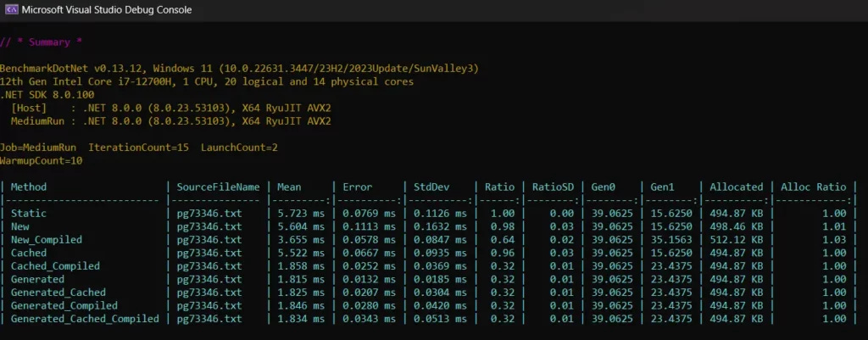Screen dimensions: 868x340
Task: Click the 0.1632 ms StdDev value
Action: (x=440, y=226)
